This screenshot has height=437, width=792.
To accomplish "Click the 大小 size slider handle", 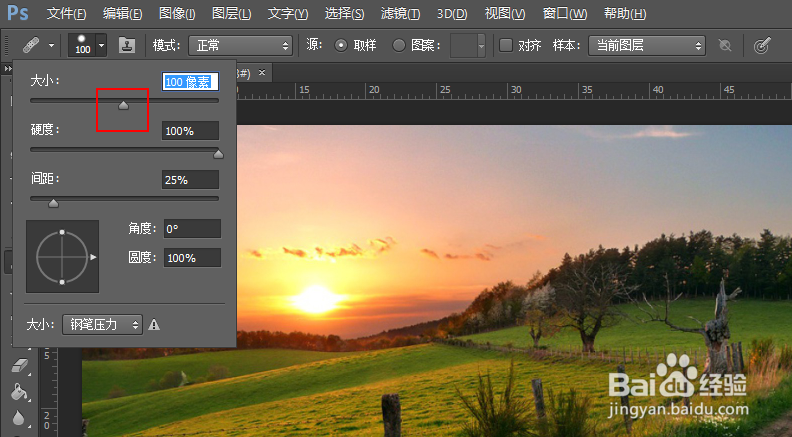I will 123,105.
